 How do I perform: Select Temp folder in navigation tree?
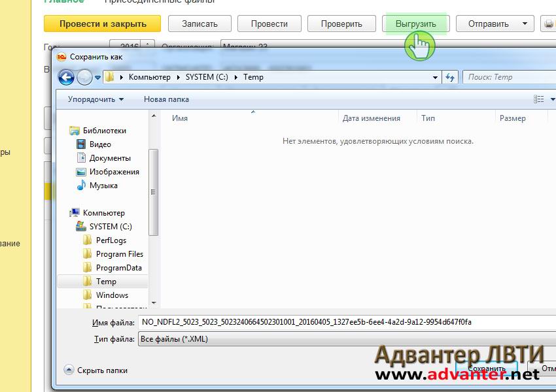pos(106,282)
